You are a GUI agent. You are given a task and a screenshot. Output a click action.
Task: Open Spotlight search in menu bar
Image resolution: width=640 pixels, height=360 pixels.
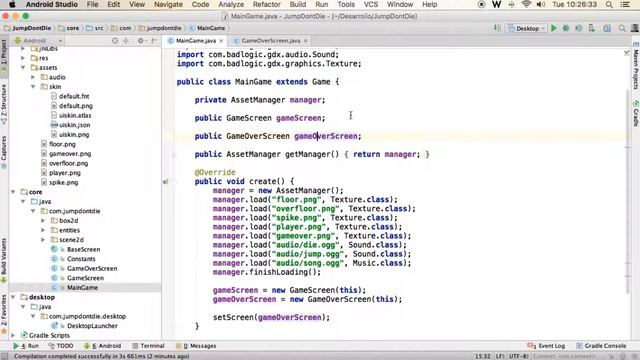tap(609, 4)
